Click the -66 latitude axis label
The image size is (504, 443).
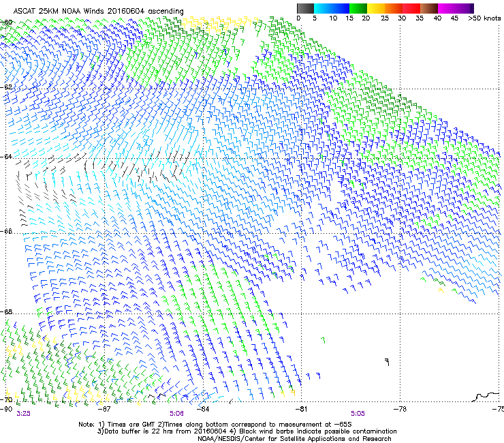[x=6, y=232]
